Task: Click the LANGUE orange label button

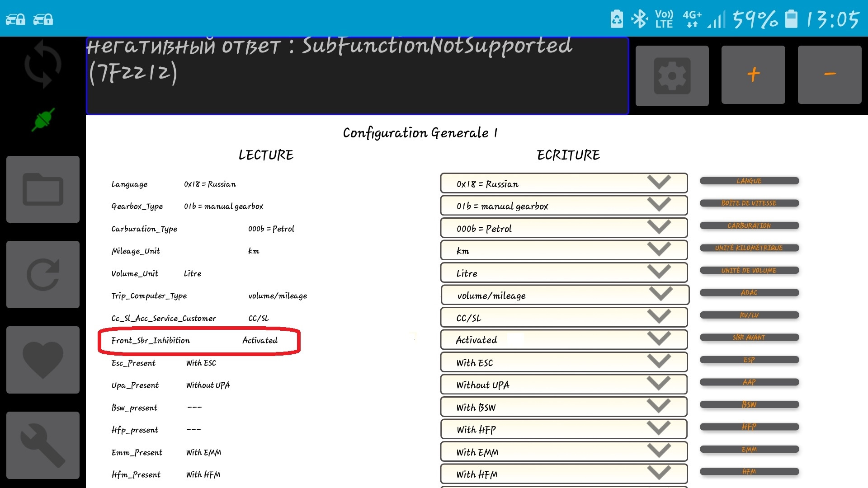Action: click(749, 181)
